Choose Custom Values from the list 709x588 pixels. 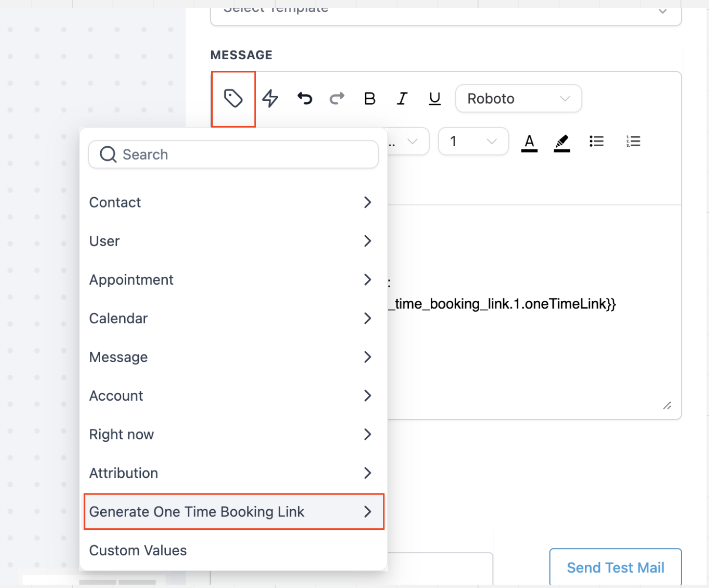pyautogui.click(x=138, y=550)
